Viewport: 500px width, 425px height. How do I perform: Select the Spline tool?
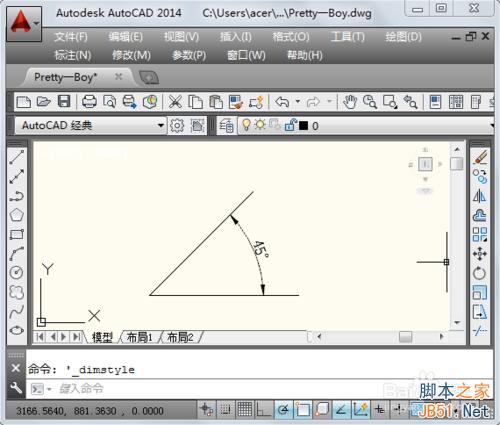(x=16, y=311)
